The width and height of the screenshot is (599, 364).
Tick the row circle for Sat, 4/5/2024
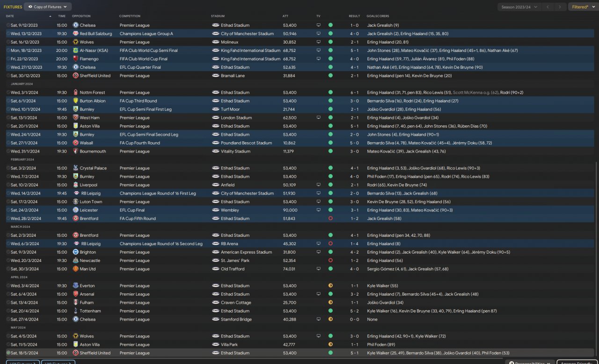pos(8,336)
